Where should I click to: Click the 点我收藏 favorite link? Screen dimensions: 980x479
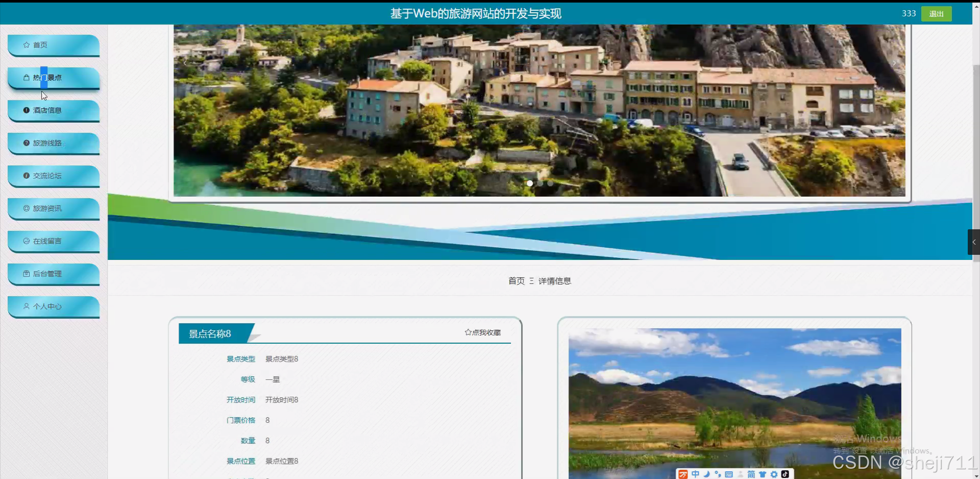[482, 332]
